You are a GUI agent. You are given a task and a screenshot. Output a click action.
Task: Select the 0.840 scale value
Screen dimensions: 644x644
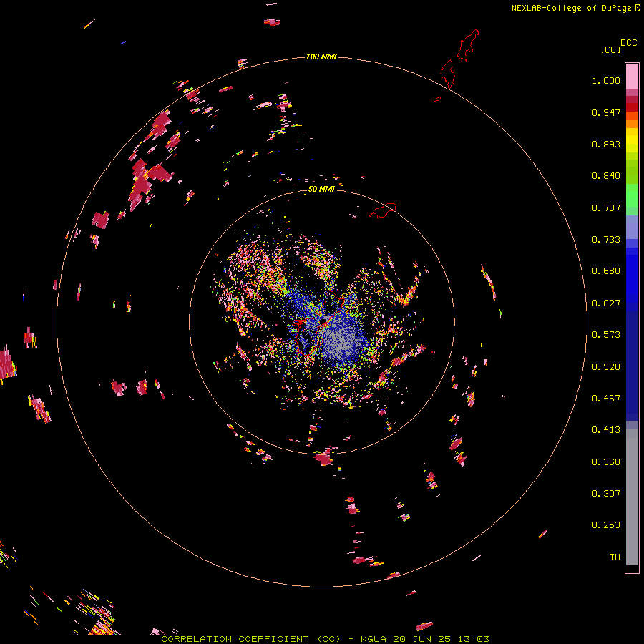click(x=606, y=176)
